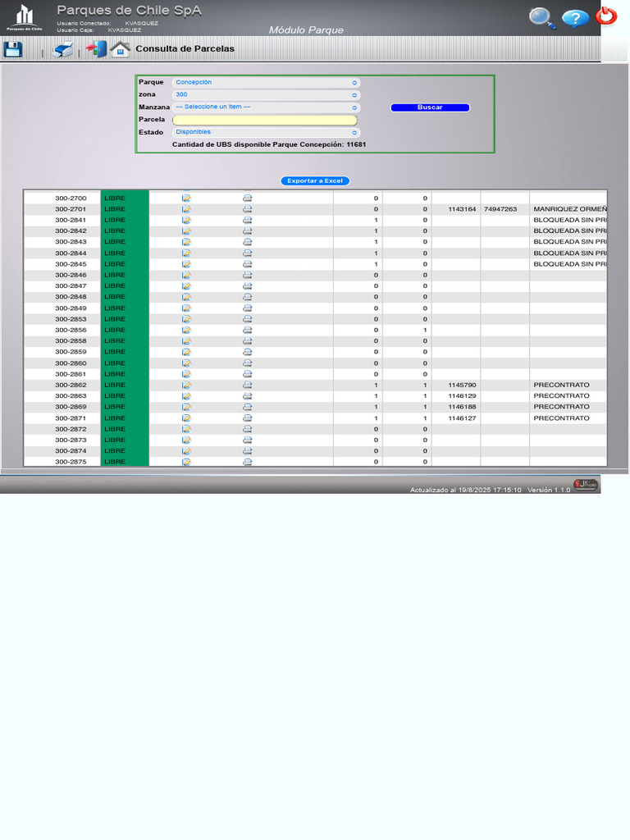Click the red power logout icon

606,16
